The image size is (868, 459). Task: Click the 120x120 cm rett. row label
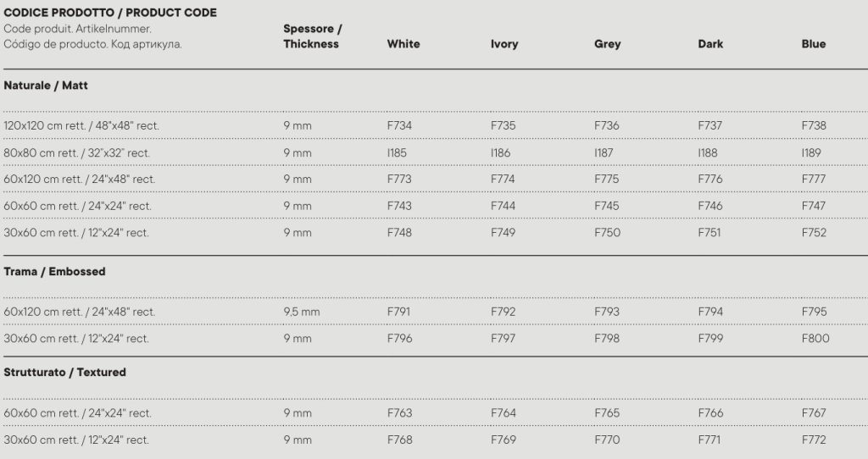(81, 126)
